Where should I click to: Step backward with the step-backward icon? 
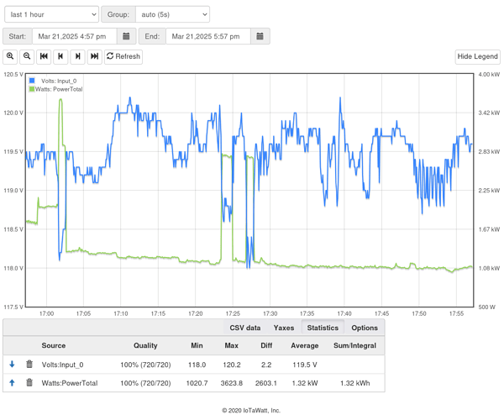[60, 56]
